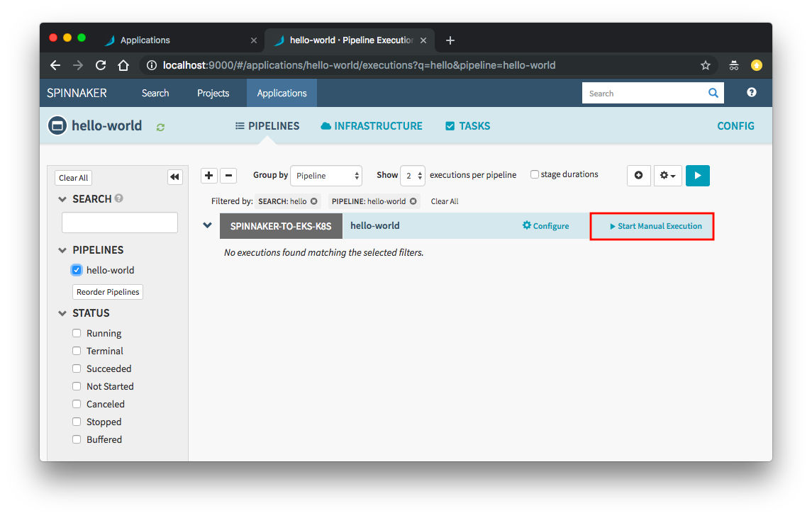Viewport: 812px width, 518px height.
Task: Open the Spinnaker help question mark
Action: (x=752, y=93)
